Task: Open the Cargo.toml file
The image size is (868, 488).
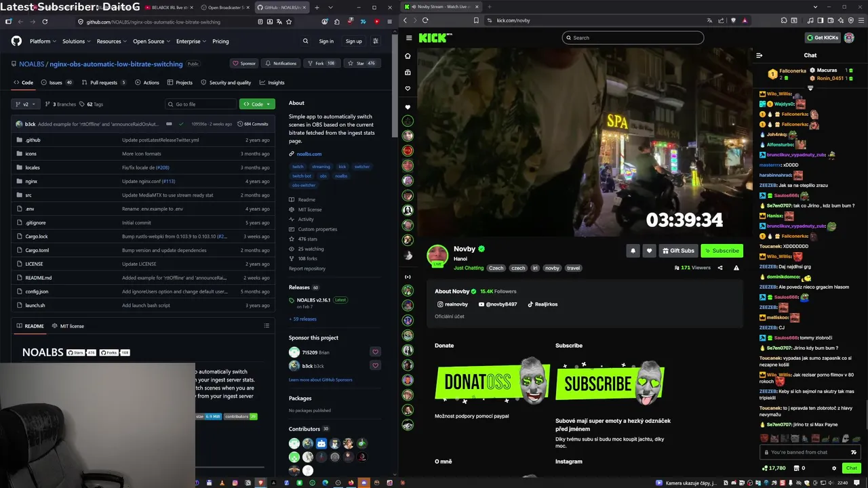Action: (37, 250)
